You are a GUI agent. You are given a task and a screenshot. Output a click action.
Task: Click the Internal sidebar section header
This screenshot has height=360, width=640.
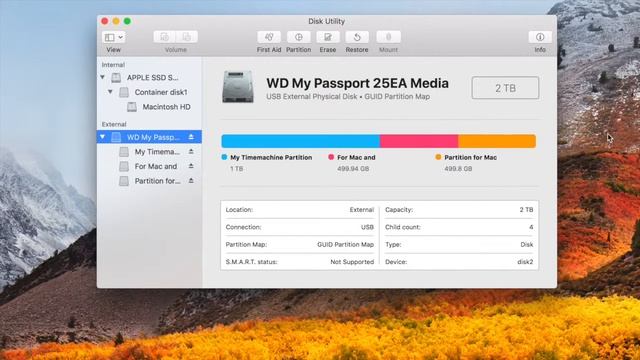pyautogui.click(x=113, y=65)
